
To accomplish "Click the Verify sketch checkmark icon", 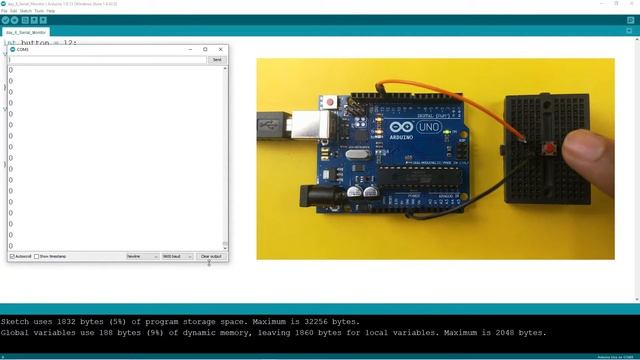I will pyautogui.click(x=5, y=20).
